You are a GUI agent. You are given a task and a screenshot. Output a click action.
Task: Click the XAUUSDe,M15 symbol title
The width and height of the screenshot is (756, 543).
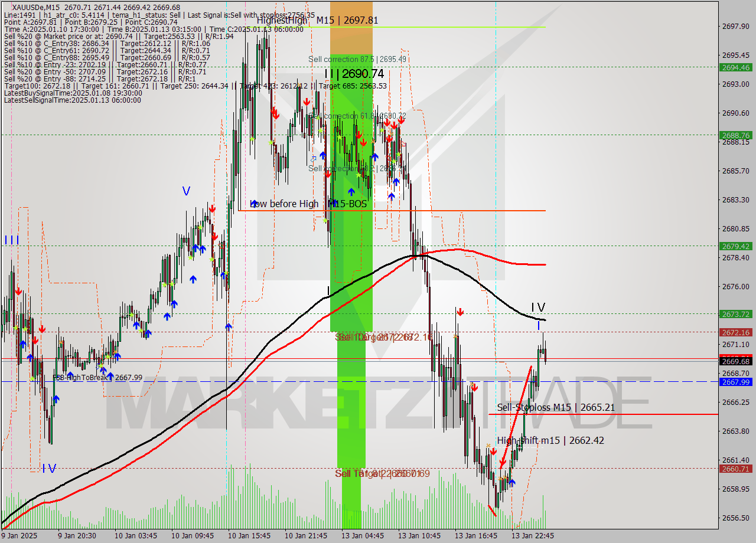tap(37, 6)
